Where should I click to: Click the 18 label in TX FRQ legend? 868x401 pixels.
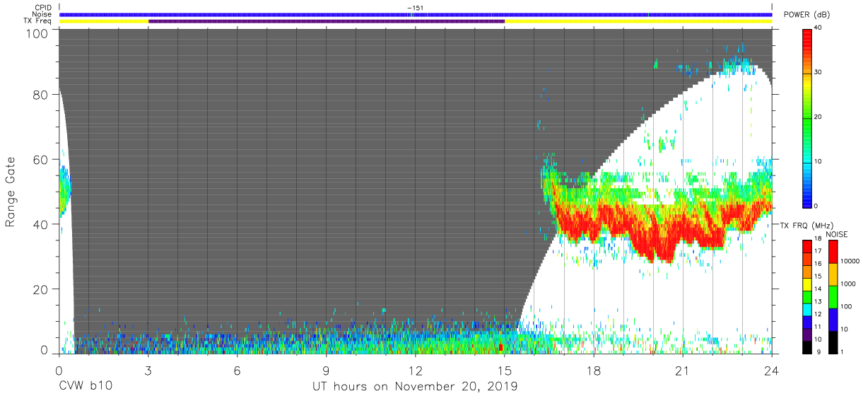819,238
